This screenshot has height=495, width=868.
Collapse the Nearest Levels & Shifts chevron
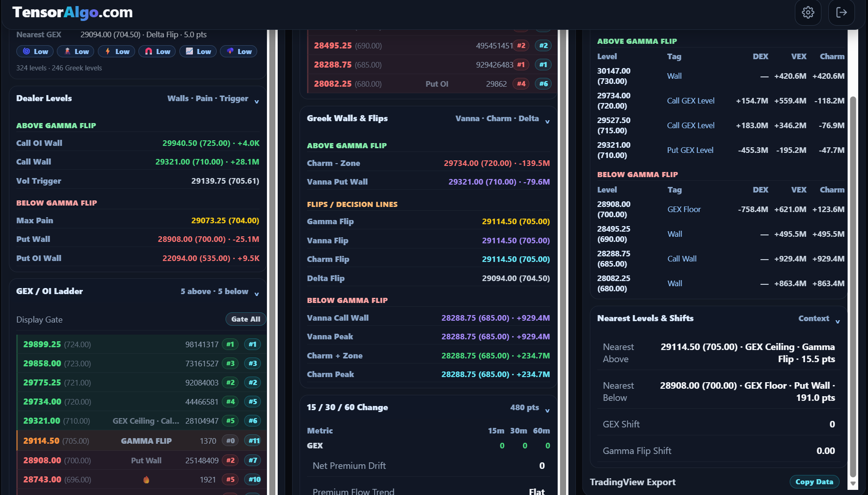(838, 321)
